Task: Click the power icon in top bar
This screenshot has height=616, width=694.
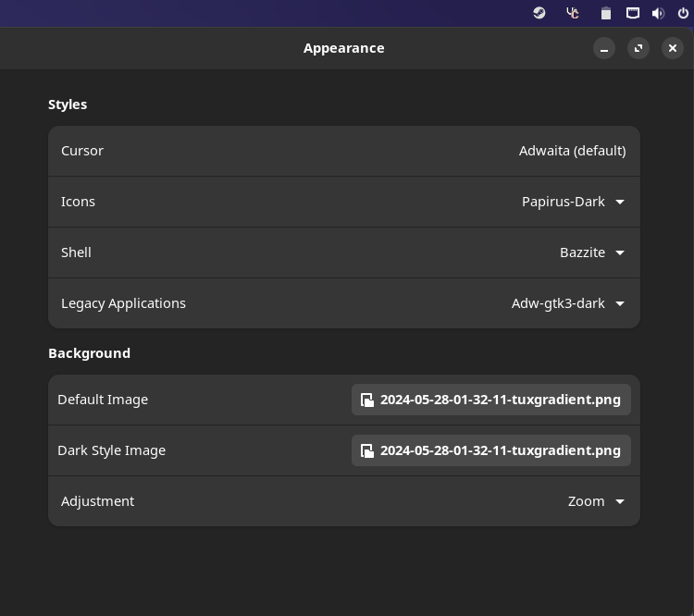Action: (x=683, y=13)
